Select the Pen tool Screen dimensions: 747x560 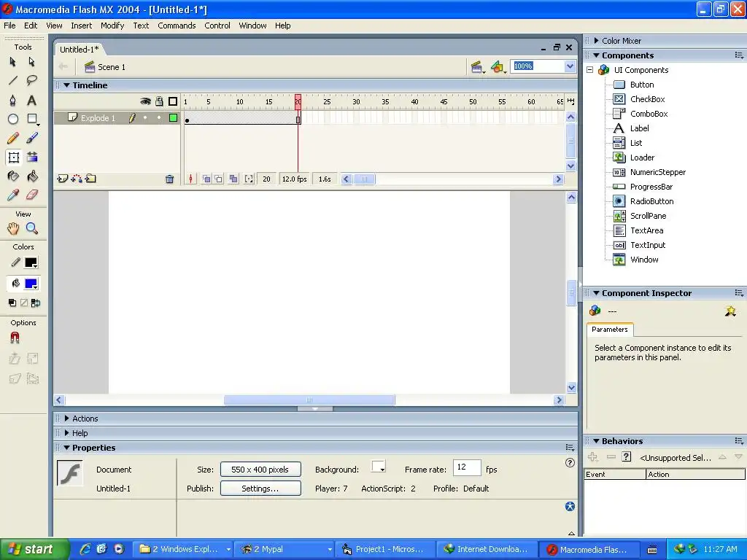pyautogui.click(x=13, y=100)
